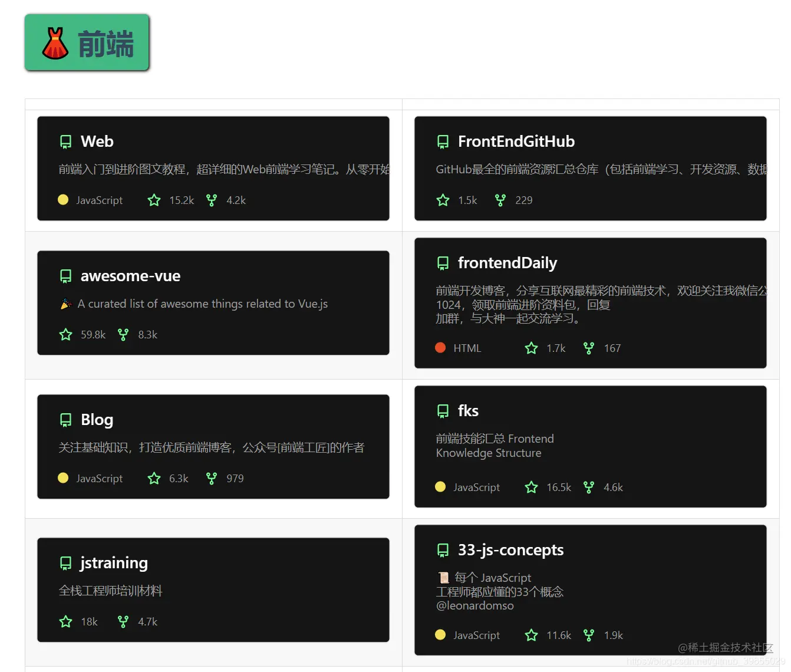The height and width of the screenshot is (672, 791).
Task: Click the 33-js-concepts fork count 1.9k
Action: [x=614, y=635]
